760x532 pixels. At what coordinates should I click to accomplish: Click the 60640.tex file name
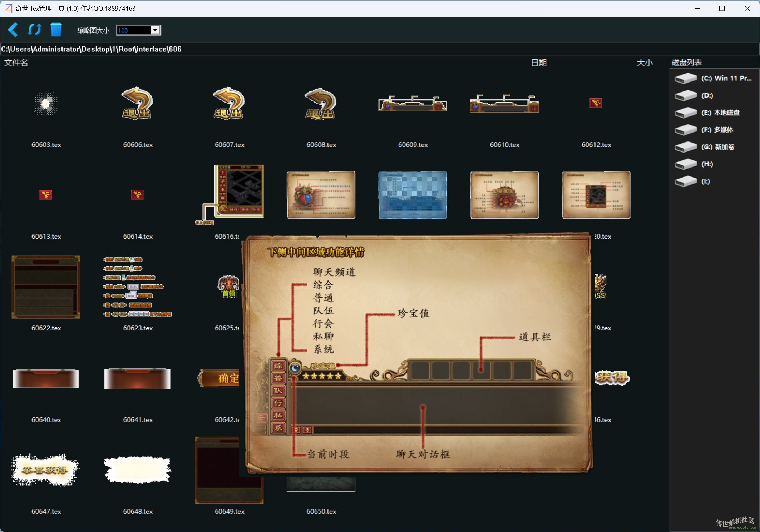point(46,420)
